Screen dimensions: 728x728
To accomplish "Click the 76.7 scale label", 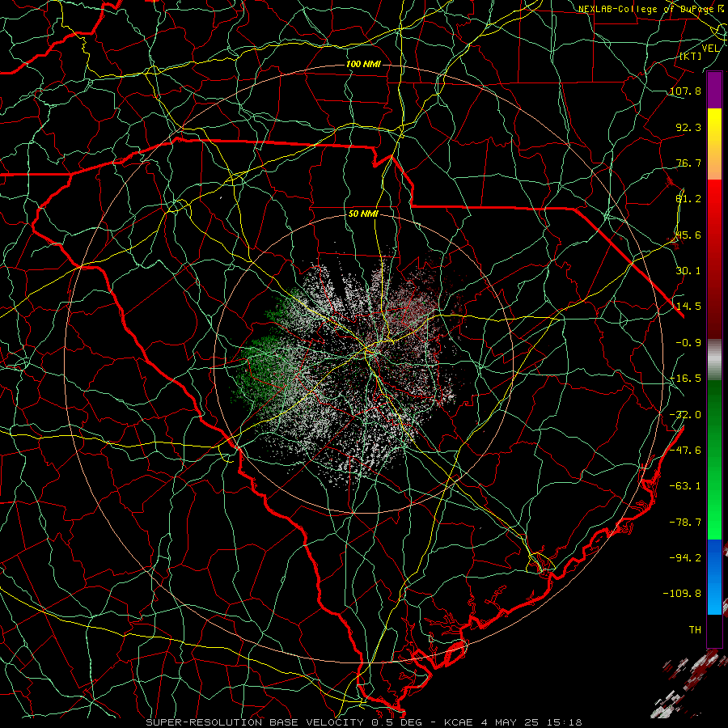I will click(688, 163).
